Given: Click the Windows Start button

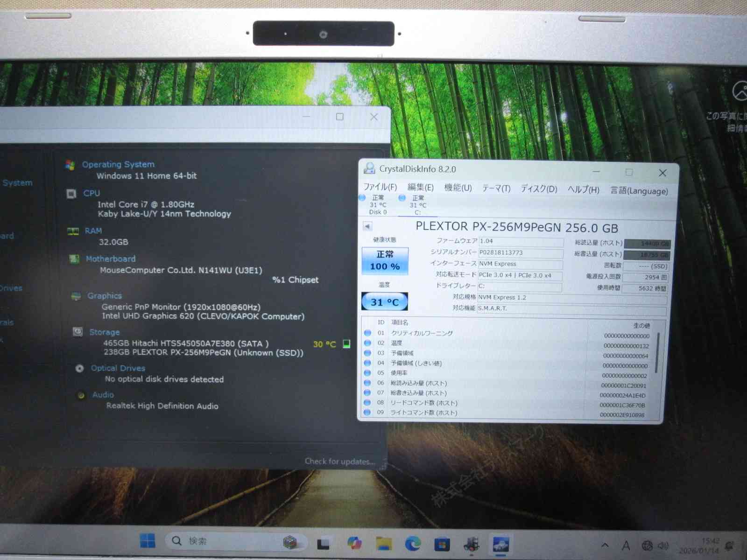Looking at the screenshot, I should pyautogui.click(x=148, y=541).
